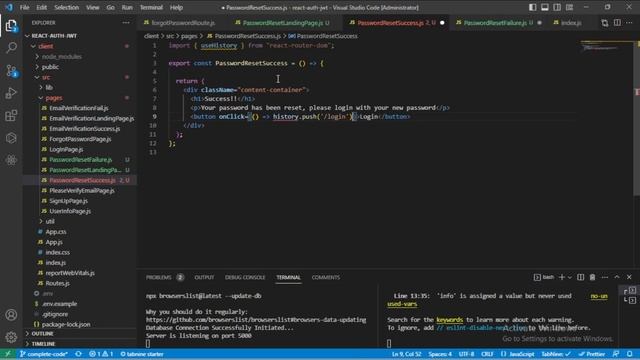The height and width of the screenshot is (360, 640).
Task: Open the Manage gear icon
Action: pos(11,337)
